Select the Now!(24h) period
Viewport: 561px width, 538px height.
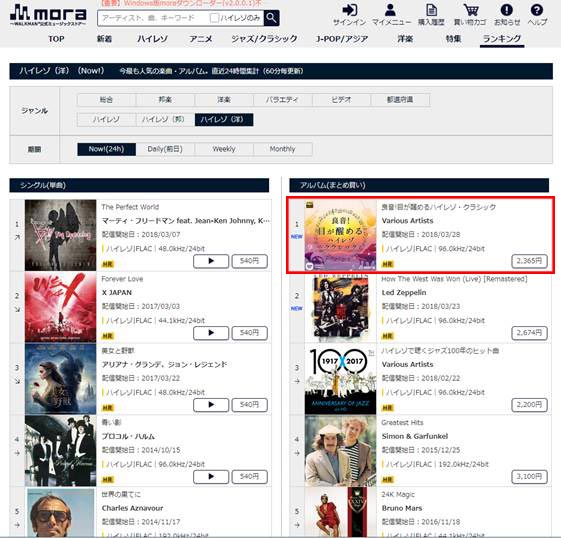click(x=106, y=149)
